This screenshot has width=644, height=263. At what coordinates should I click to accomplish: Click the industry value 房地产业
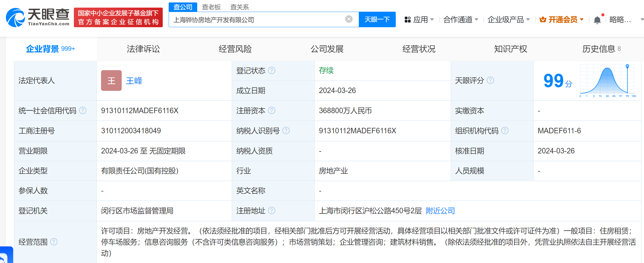[333, 171]
